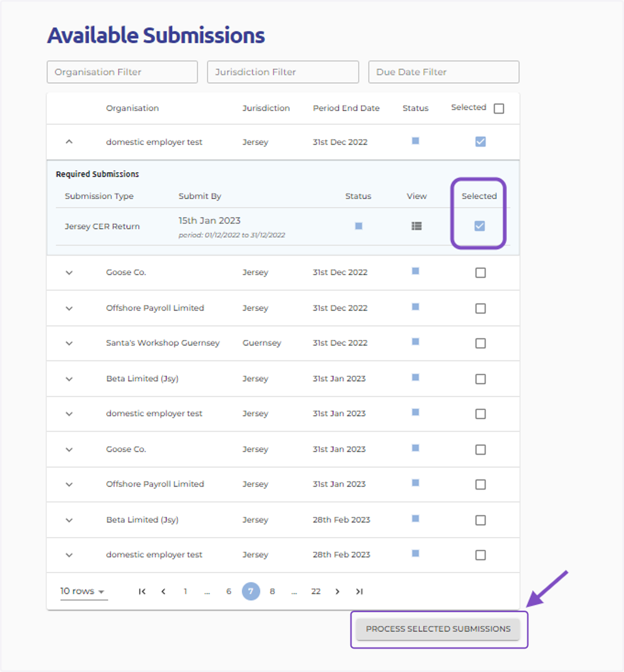Focus the Organisation Filter field
The image size is (624, 672).
pos(122,72)
